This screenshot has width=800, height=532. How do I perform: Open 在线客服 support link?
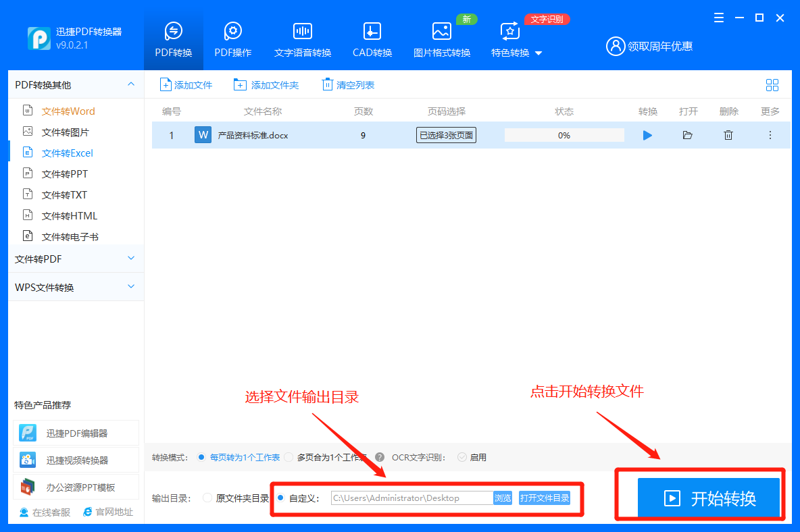tap(45, 512)
